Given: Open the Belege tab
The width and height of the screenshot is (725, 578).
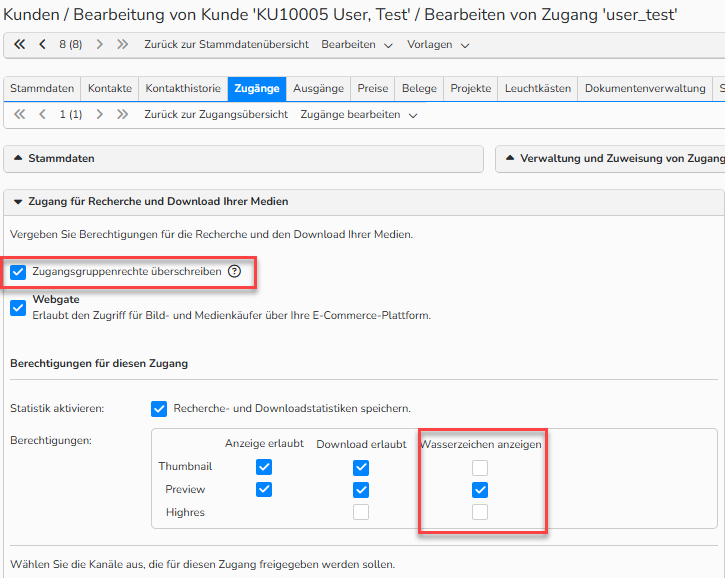Looking at the screenshot, I should (419, 88).
